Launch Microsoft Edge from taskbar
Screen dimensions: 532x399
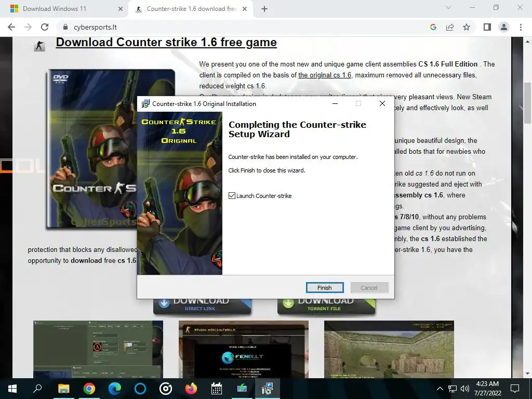(115, 389)
